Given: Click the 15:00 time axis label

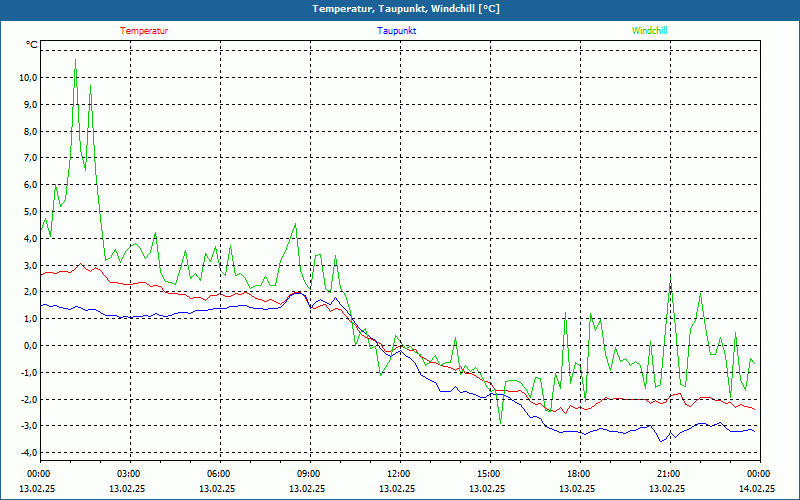Looking at the screenshot, I should 488,474.
